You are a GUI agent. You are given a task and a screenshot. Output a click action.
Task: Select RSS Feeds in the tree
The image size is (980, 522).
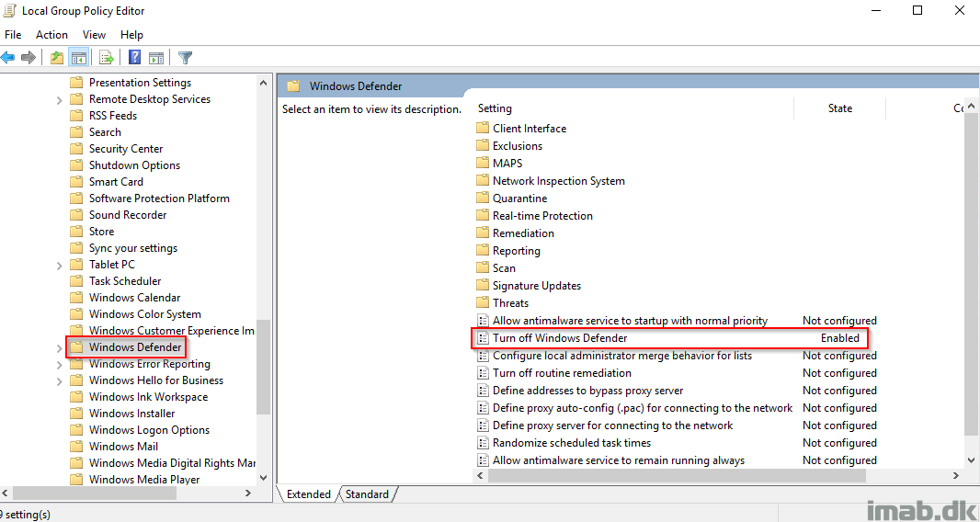[112, 116]
